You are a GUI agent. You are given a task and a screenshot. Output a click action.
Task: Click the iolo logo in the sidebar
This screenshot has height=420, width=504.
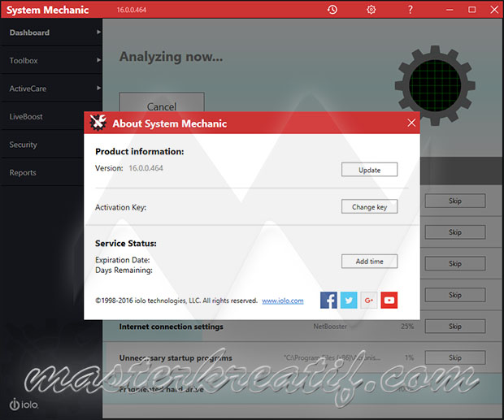click(24, 405)
